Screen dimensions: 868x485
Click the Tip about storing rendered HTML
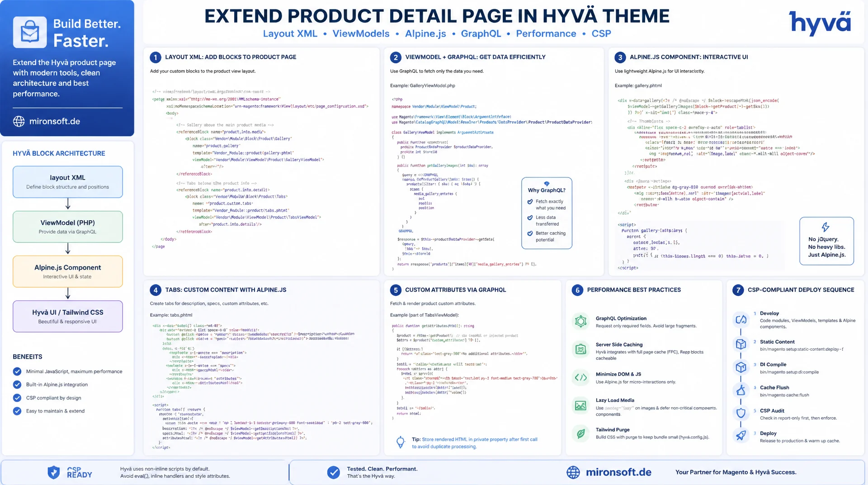point(474,443)
